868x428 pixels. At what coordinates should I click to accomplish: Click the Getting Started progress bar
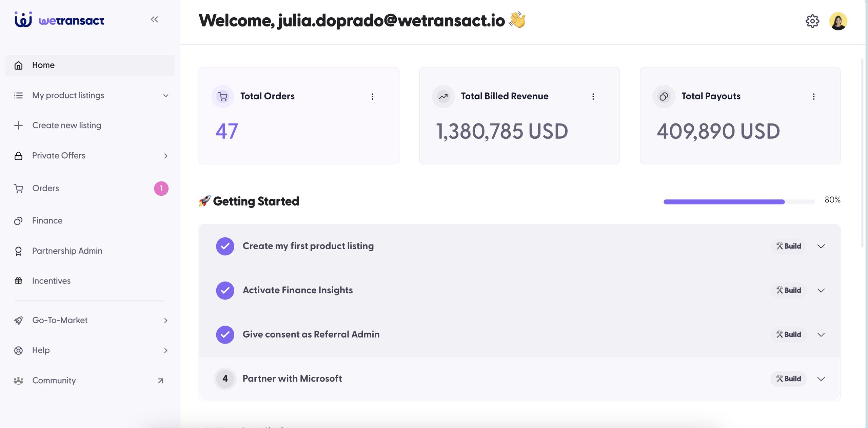739,202
